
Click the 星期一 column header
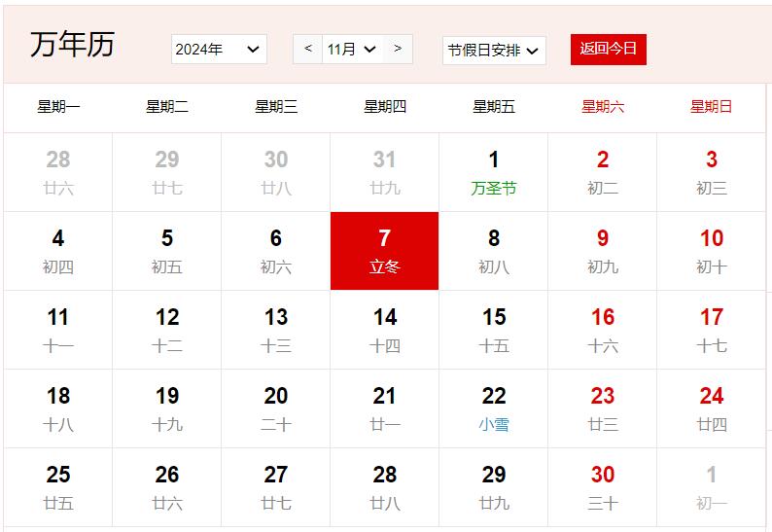58,106
